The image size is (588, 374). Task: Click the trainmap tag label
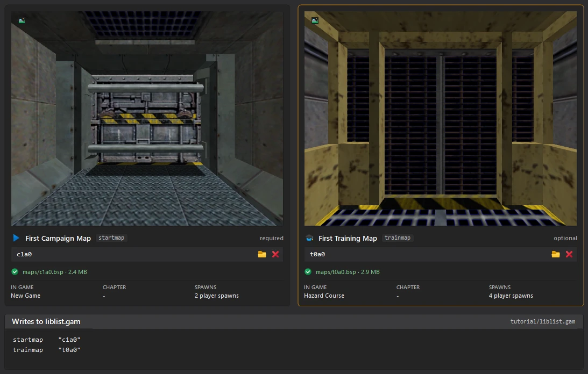coord(398,238)
